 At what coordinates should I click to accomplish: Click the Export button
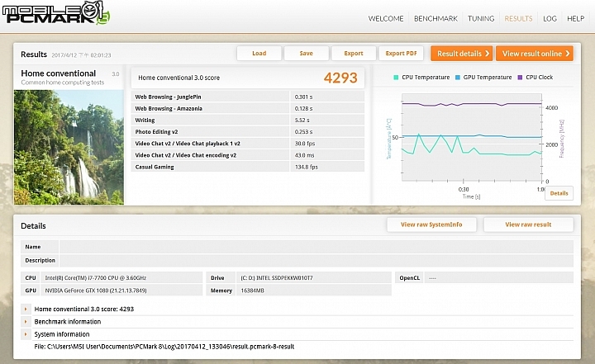[354, 54]
